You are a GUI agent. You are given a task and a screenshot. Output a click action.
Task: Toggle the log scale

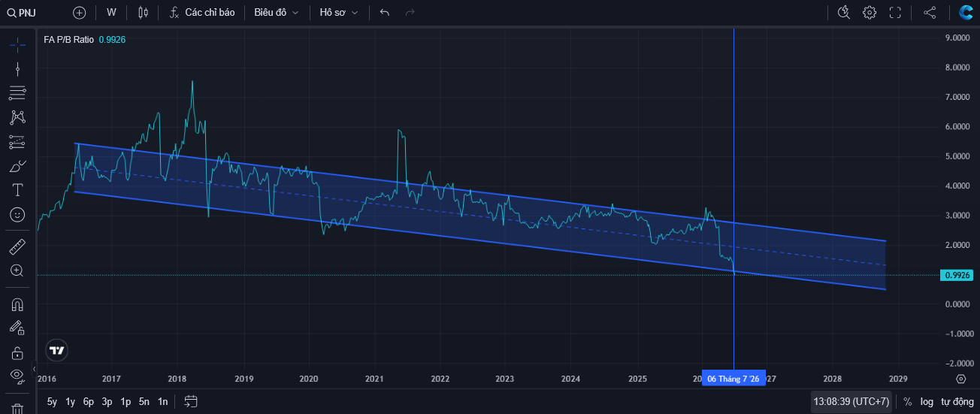[x=927, y=402]
